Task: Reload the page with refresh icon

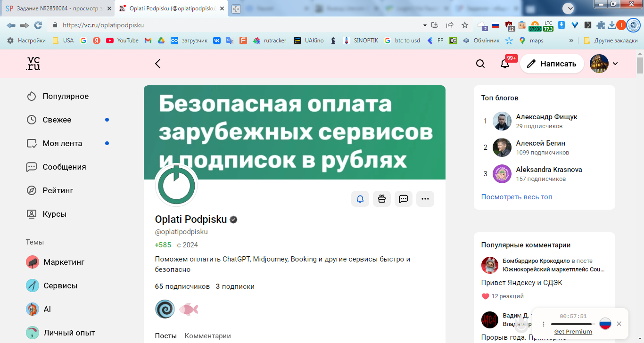Action: [38, 25]
